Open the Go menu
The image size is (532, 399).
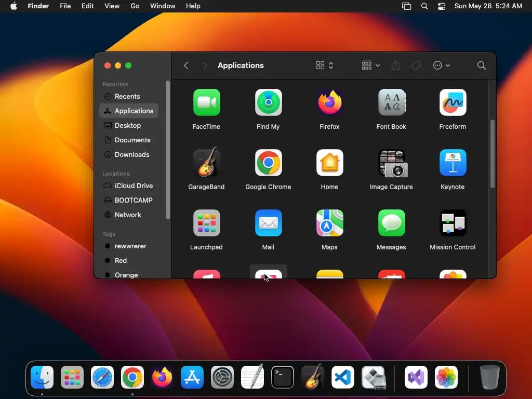(135, 6)
